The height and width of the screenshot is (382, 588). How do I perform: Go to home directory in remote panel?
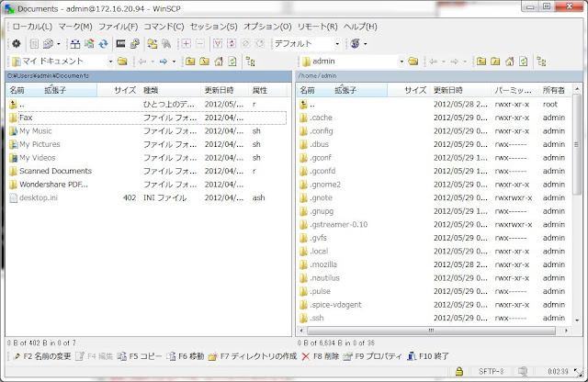(510, 62)
